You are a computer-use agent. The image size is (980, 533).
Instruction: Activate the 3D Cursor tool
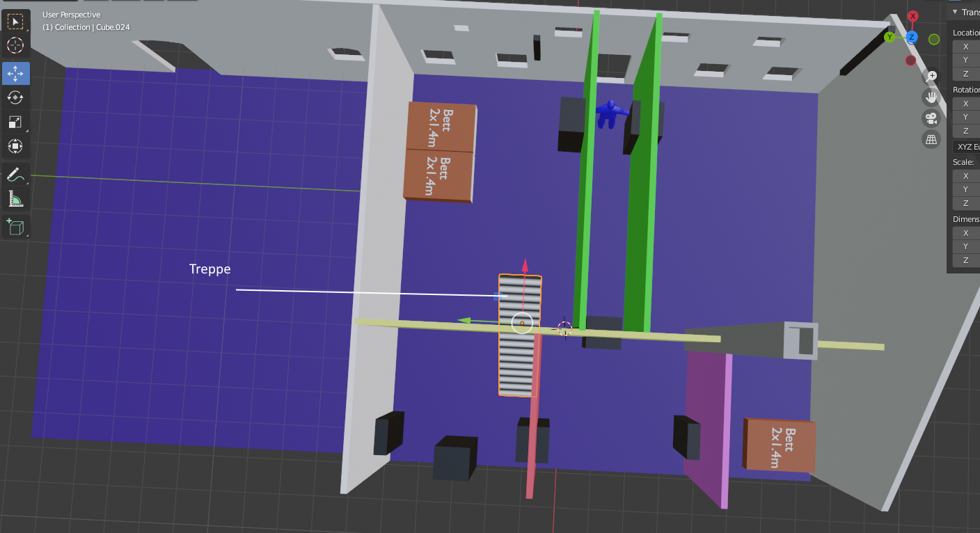[x=15, y=46]
